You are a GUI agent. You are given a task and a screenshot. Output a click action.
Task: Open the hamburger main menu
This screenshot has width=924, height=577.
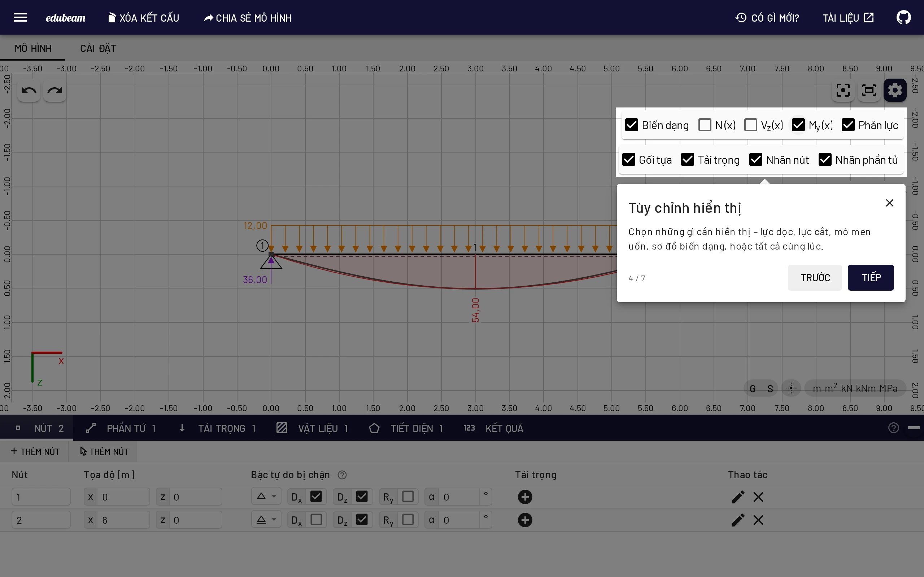(x=20, y=18)
